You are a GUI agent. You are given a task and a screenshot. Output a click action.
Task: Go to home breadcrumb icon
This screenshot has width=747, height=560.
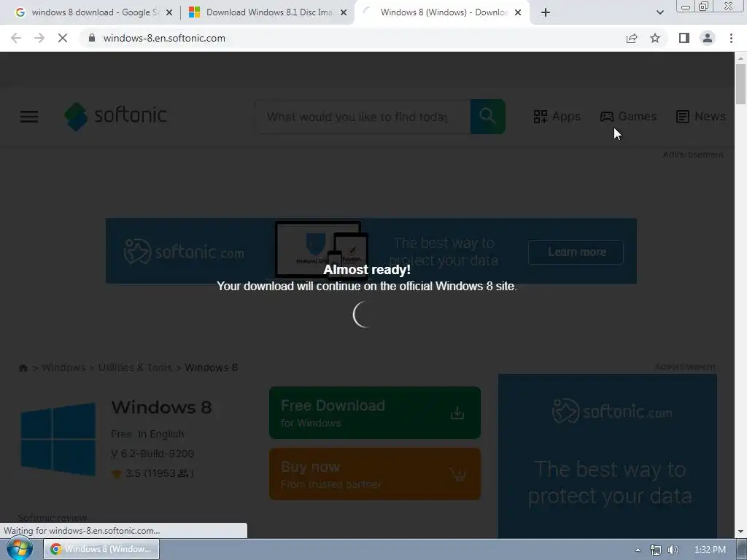(23, 368)
